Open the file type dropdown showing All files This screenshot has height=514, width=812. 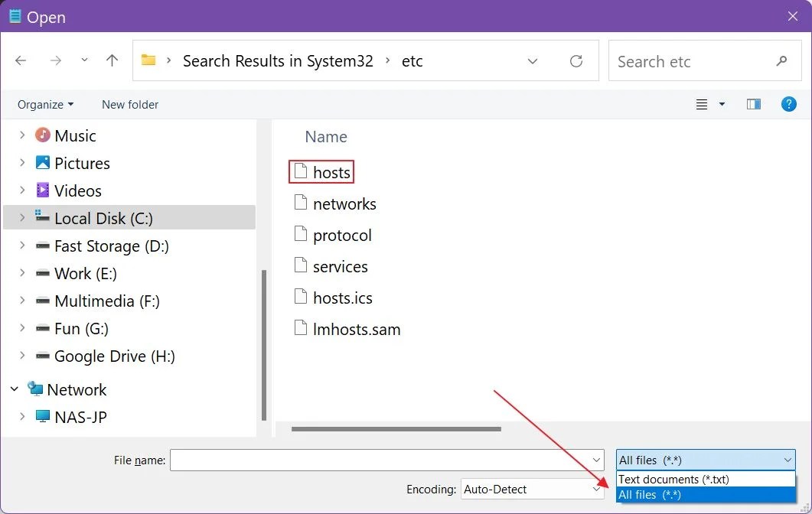704,460
